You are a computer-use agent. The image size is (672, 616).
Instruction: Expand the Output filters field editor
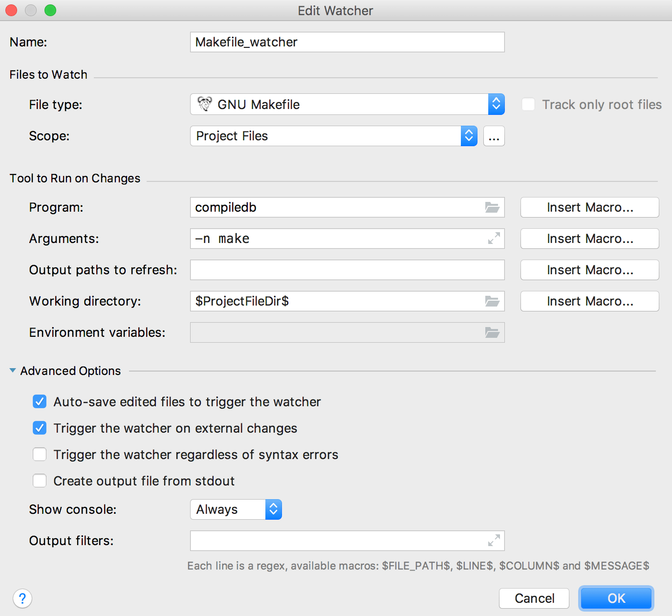tap(494, 541)
